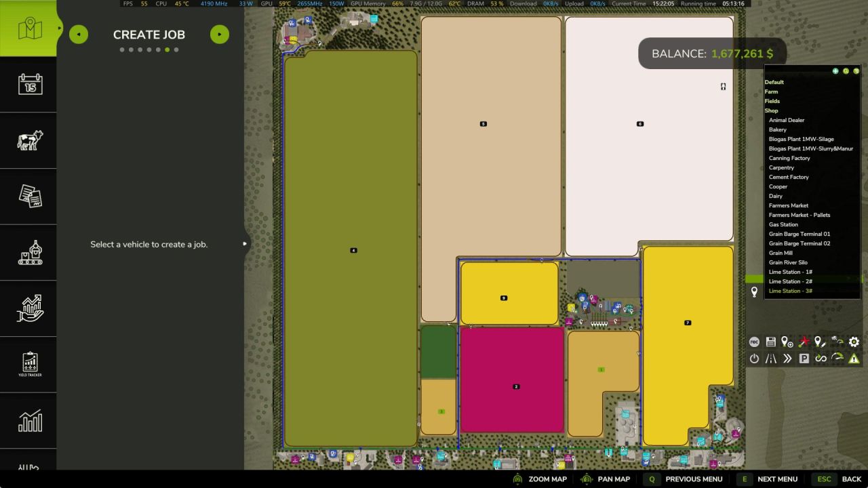Delete the selected AutoDrive waypoint
Image resolution: width=868 pixels, height=488 pixels.
click(803, 342)
